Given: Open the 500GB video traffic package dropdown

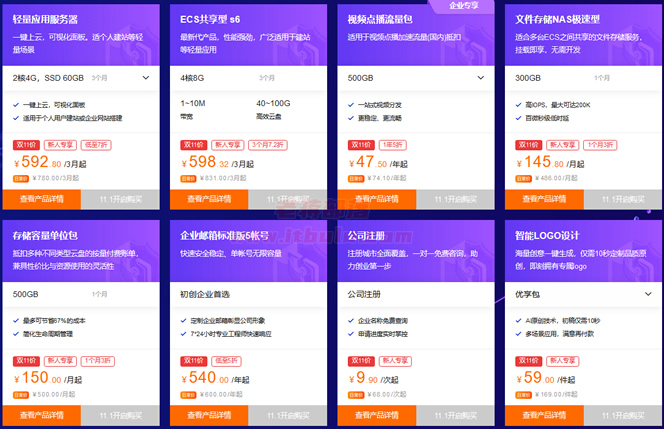Looking at the screenshot, I should pos(416,78).
